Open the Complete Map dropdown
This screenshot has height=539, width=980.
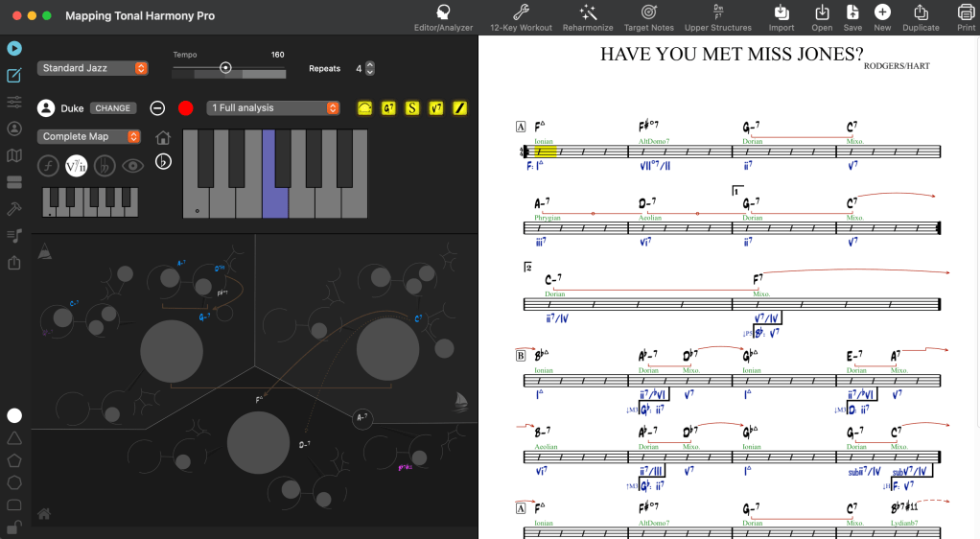89,137
